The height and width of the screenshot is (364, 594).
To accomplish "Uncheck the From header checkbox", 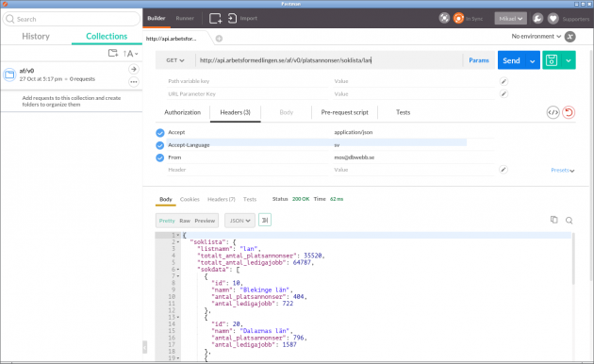I will [160, 157].
